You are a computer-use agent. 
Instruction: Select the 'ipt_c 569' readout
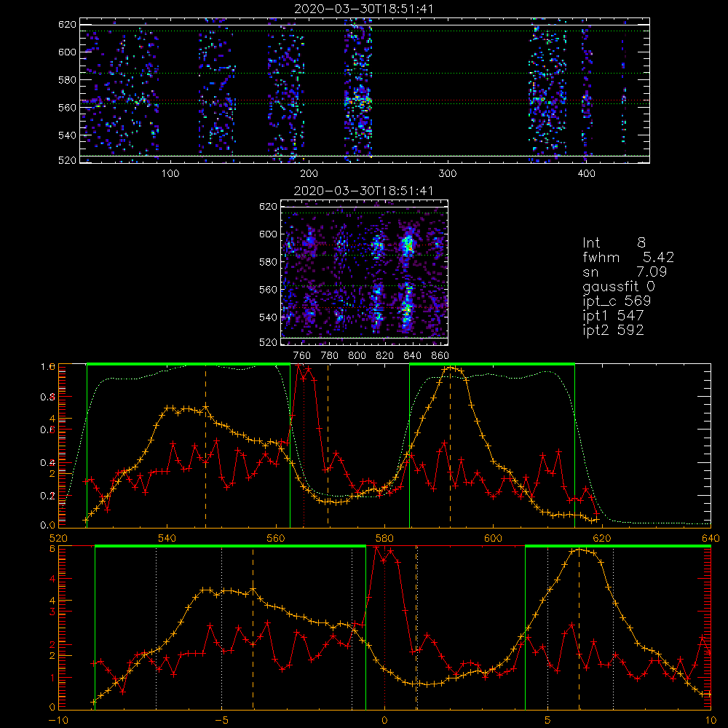click(x=617, y=301)
